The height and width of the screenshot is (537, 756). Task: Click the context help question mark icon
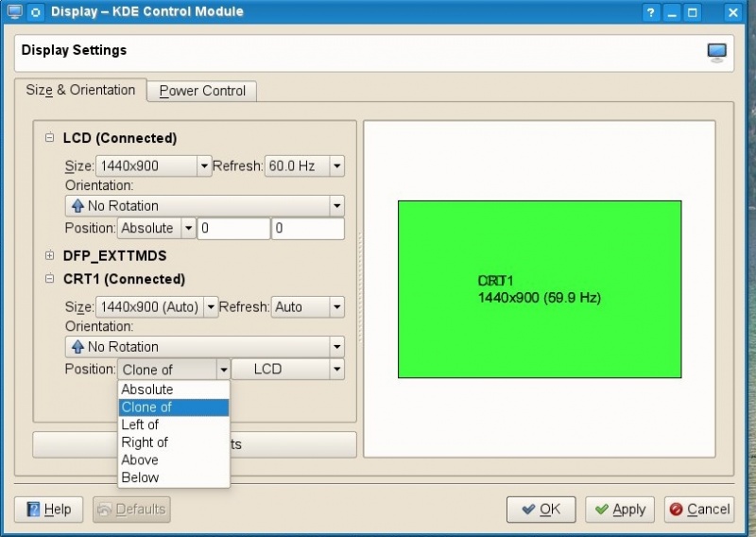point(651,12)
